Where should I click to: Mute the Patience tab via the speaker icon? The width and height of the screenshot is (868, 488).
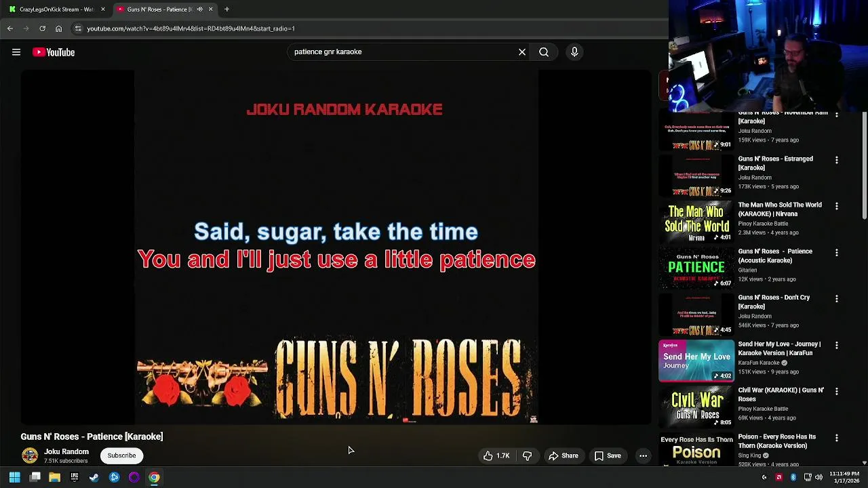click(x=199, y=9)
